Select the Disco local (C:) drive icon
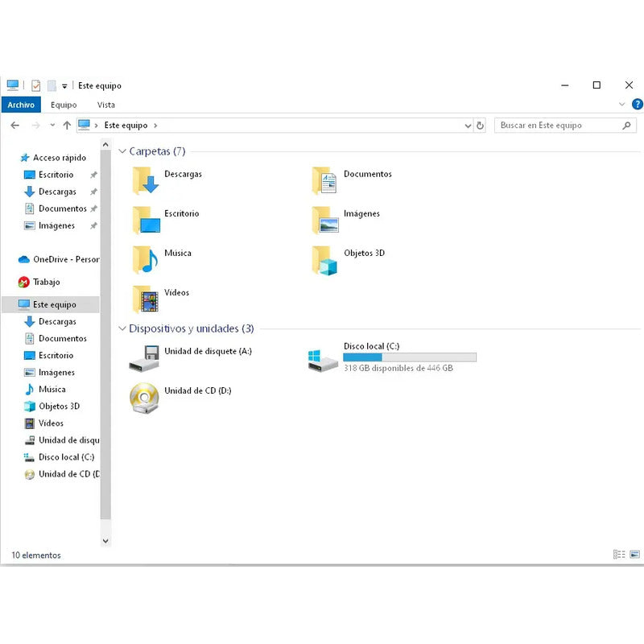 pos(324,361)
